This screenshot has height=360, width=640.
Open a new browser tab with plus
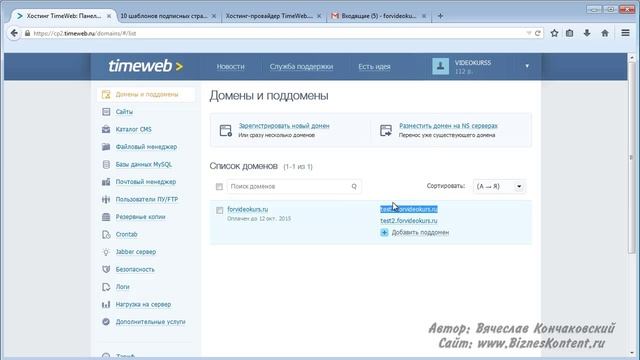(x=440, y=16)
